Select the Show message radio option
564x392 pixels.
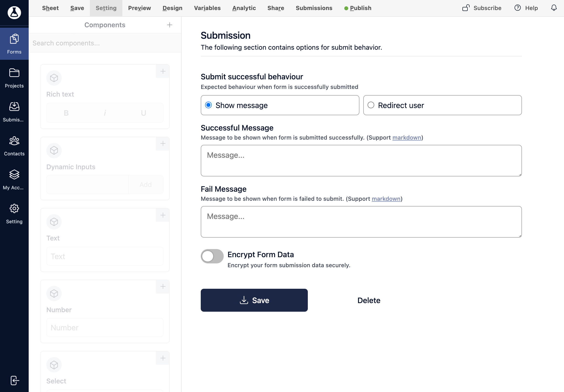pos(280,105)
